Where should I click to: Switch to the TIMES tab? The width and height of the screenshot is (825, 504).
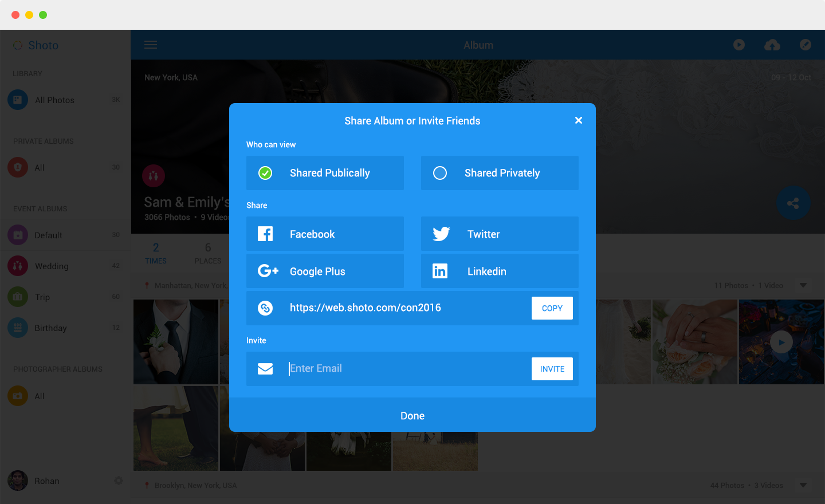tap(156, 253)
